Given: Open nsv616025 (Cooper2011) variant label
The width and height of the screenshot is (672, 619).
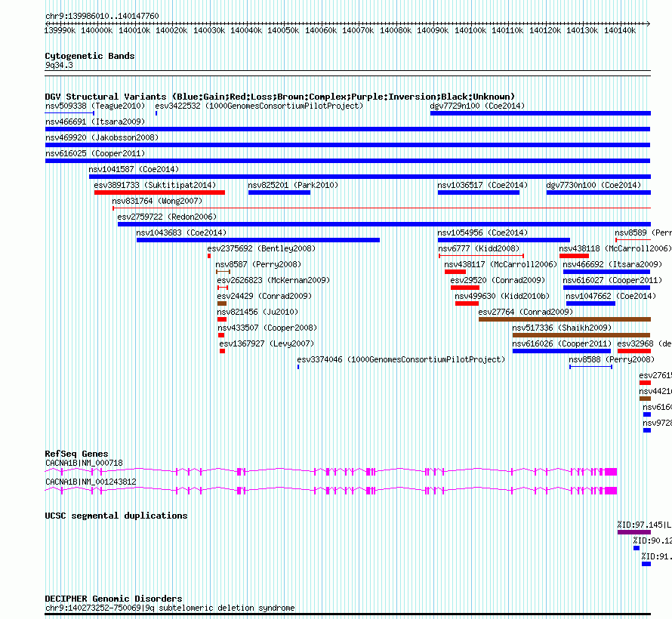Looking at the screenshot, I should (95, 153).
